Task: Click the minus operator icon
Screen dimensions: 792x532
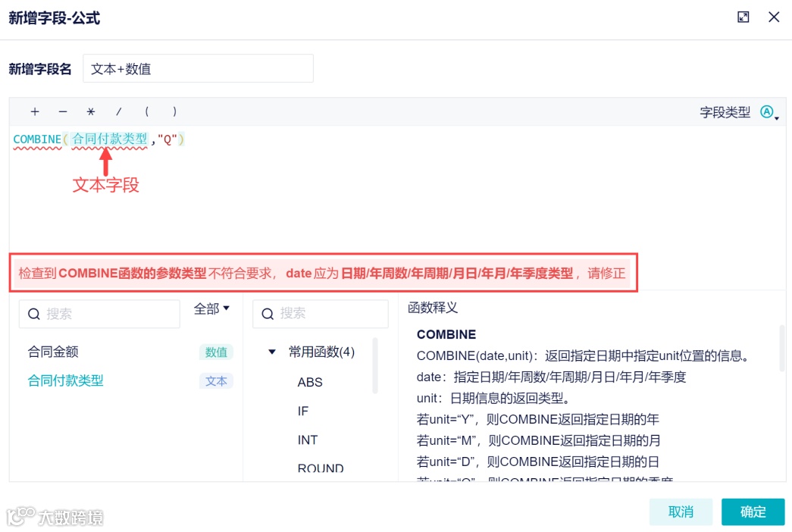Action: tap(62, 111)
